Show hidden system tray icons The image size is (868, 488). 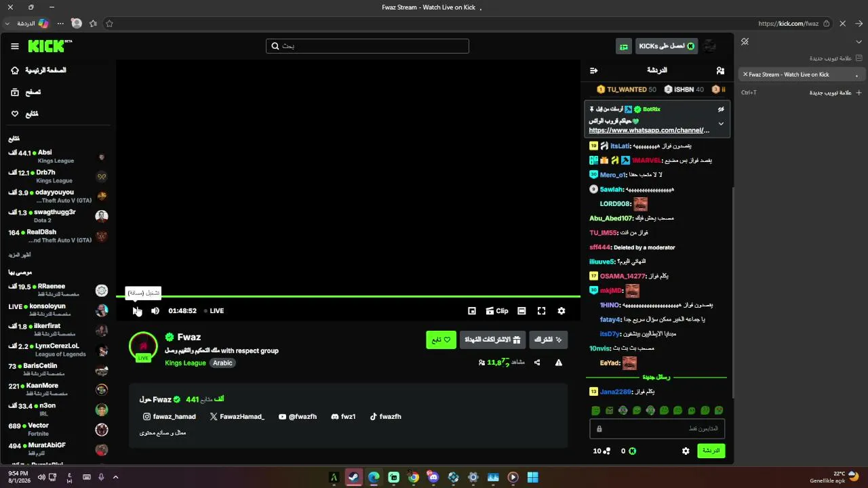[x=115, y=477]
